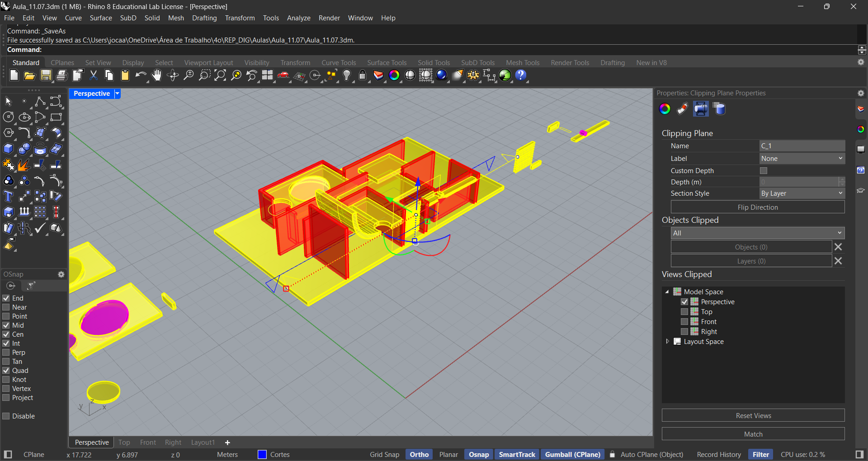Enable the Near osnap checkbox

(6, 307)
